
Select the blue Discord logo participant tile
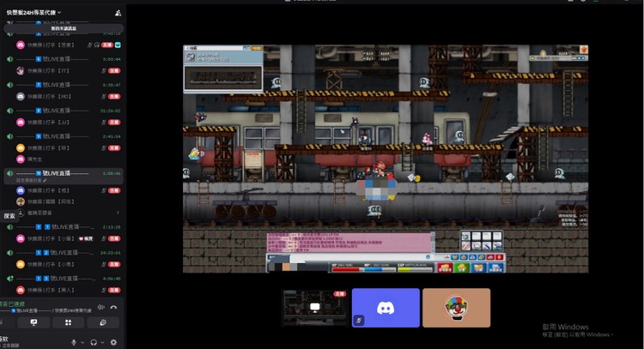(x=386, y=308)
